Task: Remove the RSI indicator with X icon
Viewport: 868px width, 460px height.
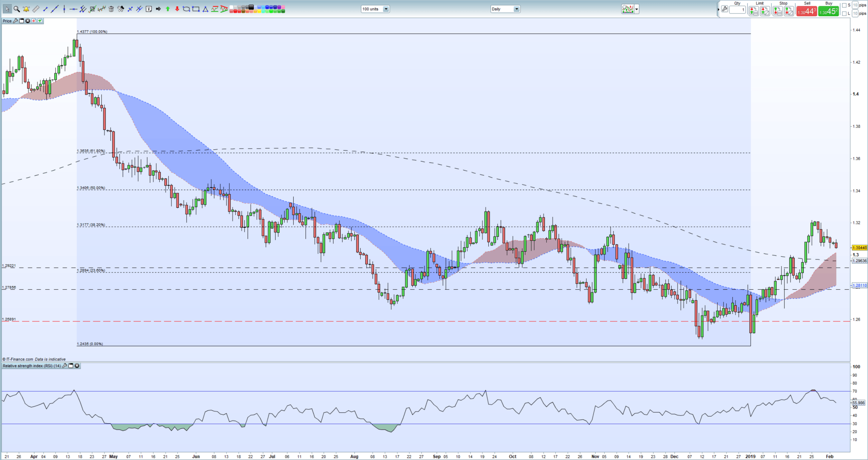Action: click(77, 366)
